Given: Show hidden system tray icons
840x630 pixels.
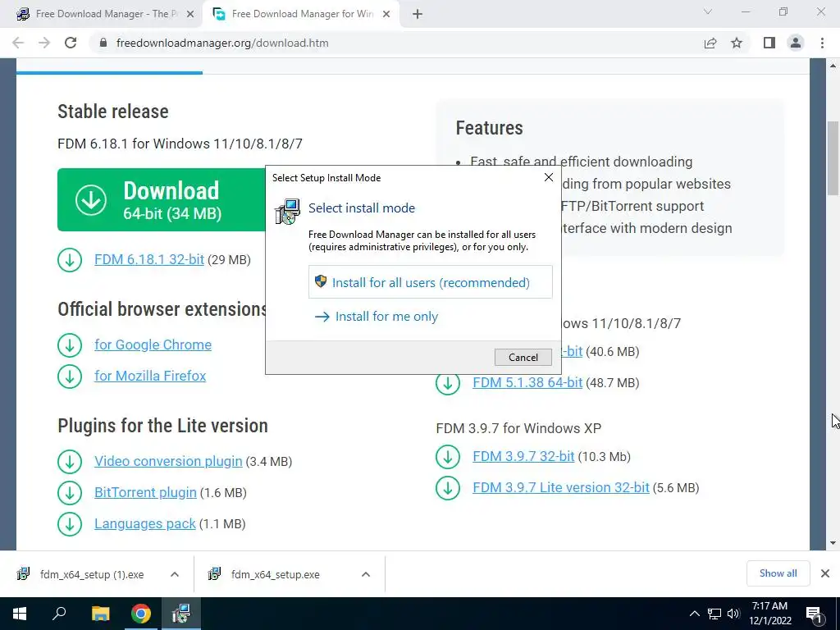Looking at the screenshot, I should tap(694, 614).
